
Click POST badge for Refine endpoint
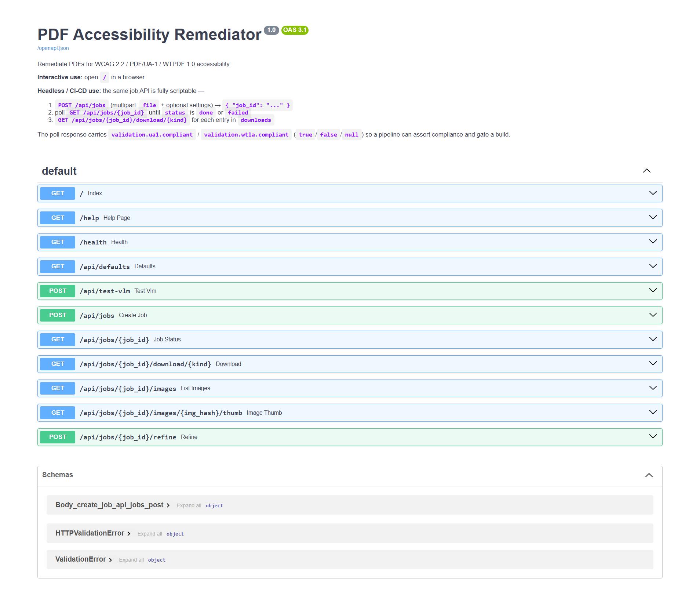tap(58, 437)
